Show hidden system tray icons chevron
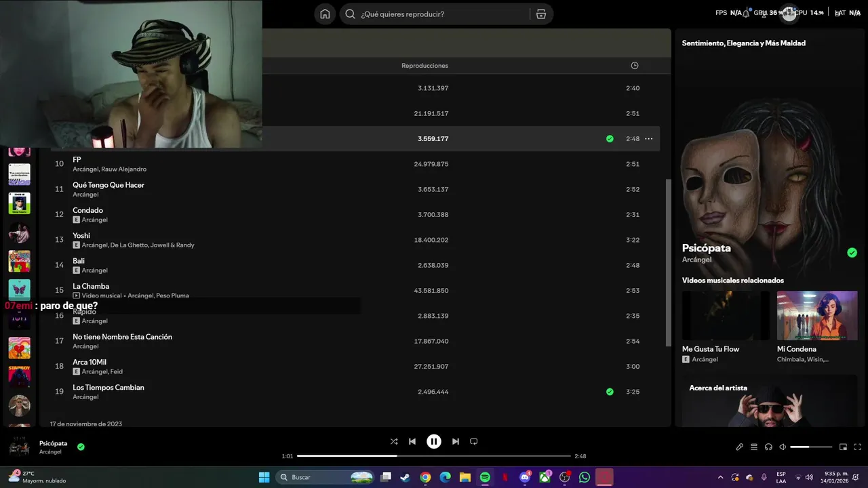Screen dimensions: 868x488 click(720, 477)
